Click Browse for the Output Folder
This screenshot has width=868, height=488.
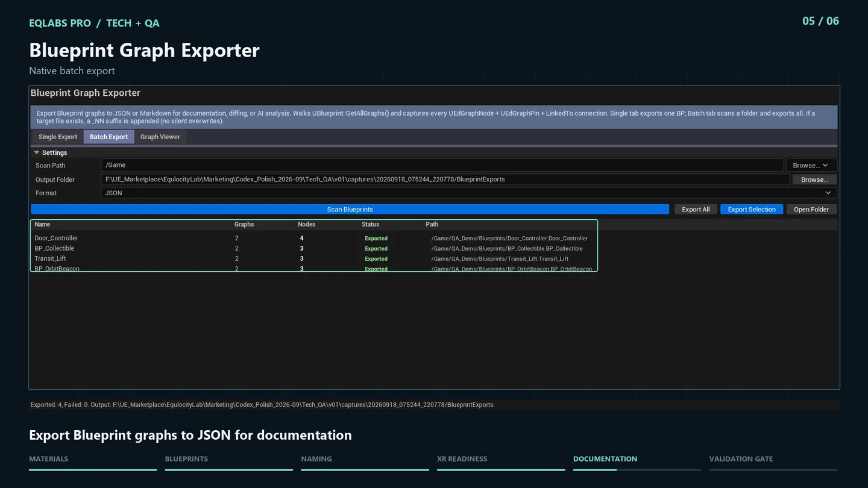click(814, 180)
